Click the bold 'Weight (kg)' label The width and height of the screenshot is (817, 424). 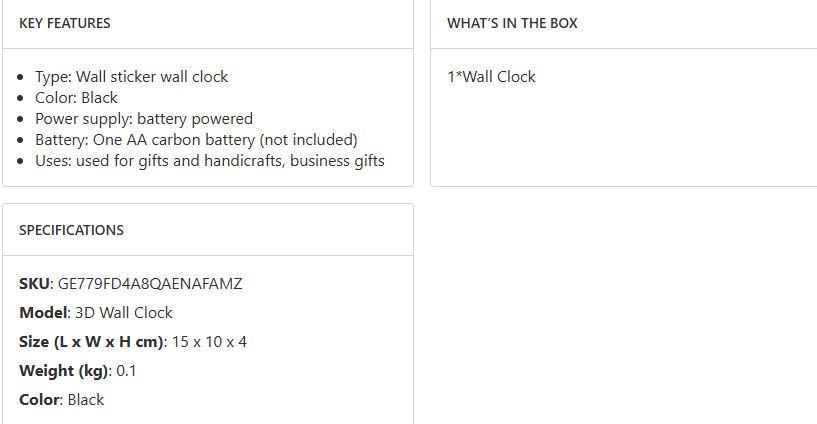[x=63, y=371]
